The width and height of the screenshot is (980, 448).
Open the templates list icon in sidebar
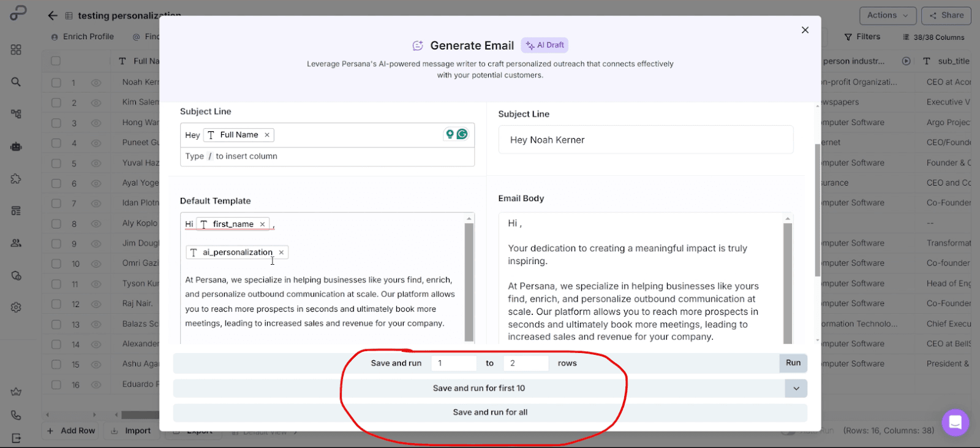click(x=16, y=211)
